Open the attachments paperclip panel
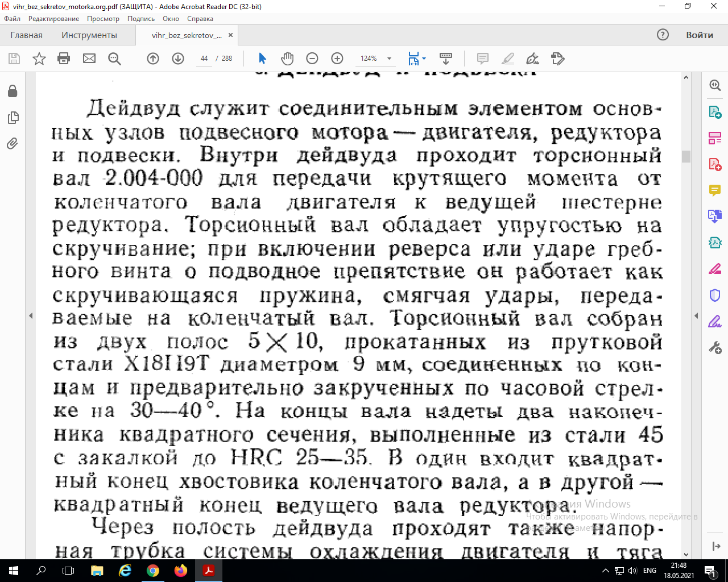 13,143
